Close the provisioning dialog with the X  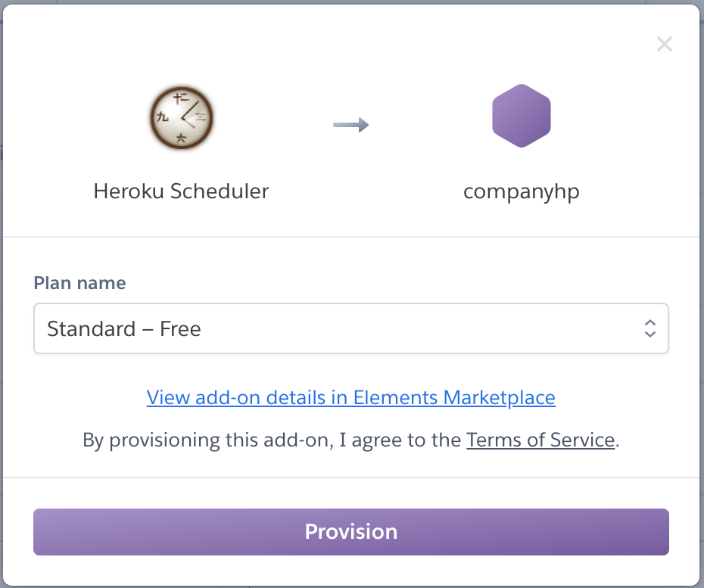664,44
